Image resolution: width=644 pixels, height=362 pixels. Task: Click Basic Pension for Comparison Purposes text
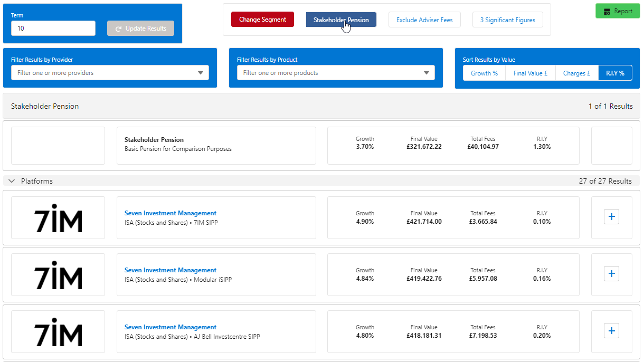[178, 149]
